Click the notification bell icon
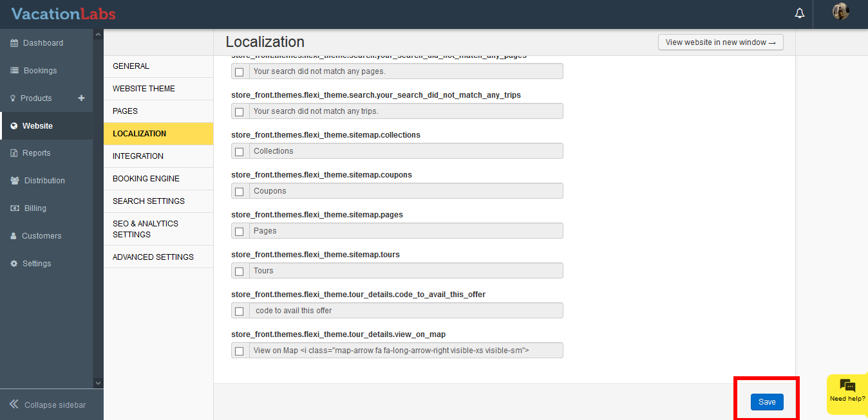Image resolution: width=868 pixels, height=420 pixels. coord(800,14)
